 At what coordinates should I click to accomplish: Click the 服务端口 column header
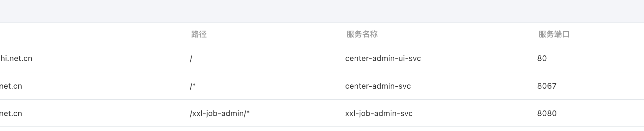(554, 34)
